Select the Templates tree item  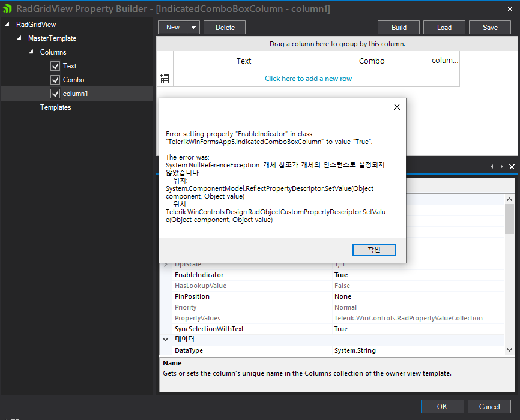[x=56, y=107]
